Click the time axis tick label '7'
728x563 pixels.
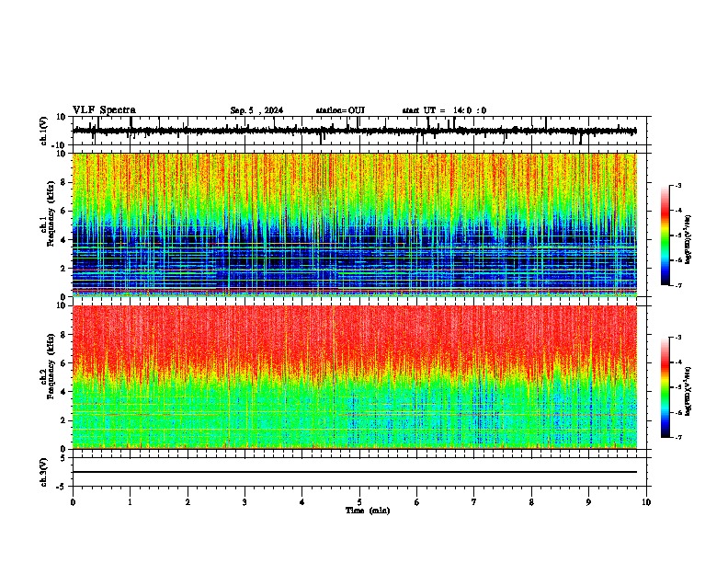tap(474, 502)
